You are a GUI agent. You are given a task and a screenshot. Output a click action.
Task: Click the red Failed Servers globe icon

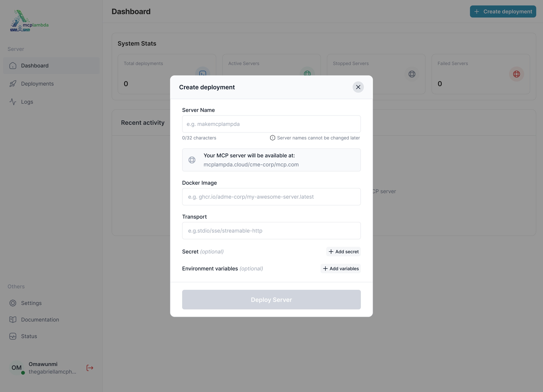click(x=516, y=74)
